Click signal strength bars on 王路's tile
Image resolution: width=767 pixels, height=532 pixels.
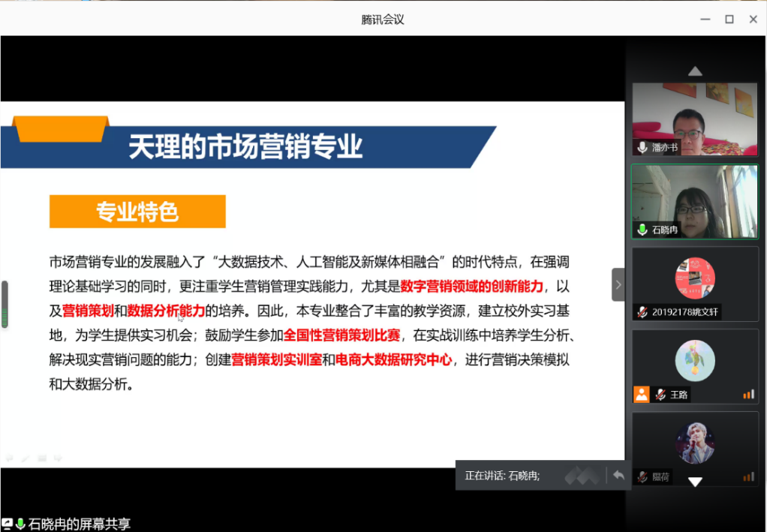tap(748, 394)
